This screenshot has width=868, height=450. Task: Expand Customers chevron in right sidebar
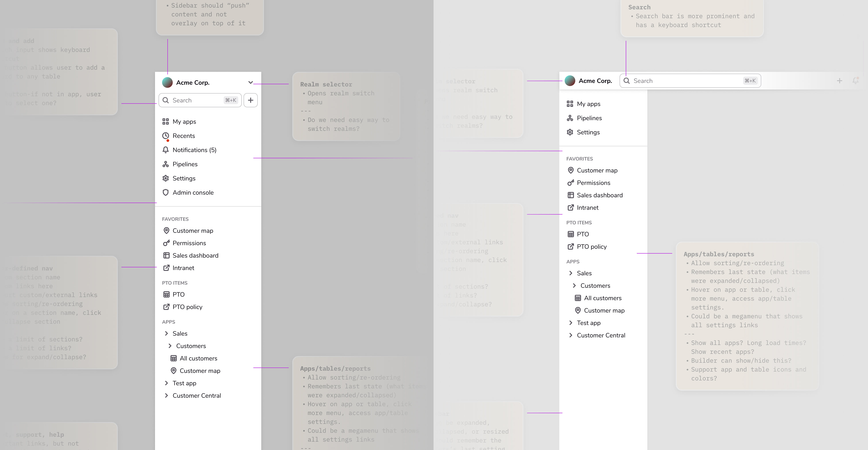pyautogui.click(x=574, y=285)
